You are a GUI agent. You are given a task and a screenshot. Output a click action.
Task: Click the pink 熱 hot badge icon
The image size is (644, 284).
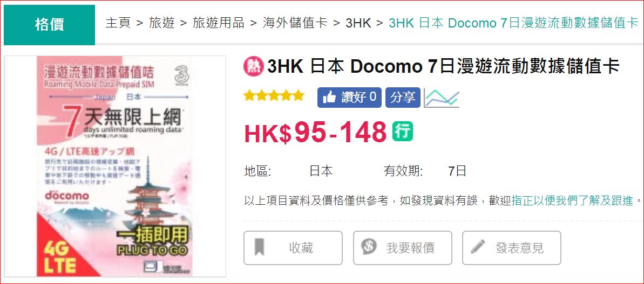[253, 66]
